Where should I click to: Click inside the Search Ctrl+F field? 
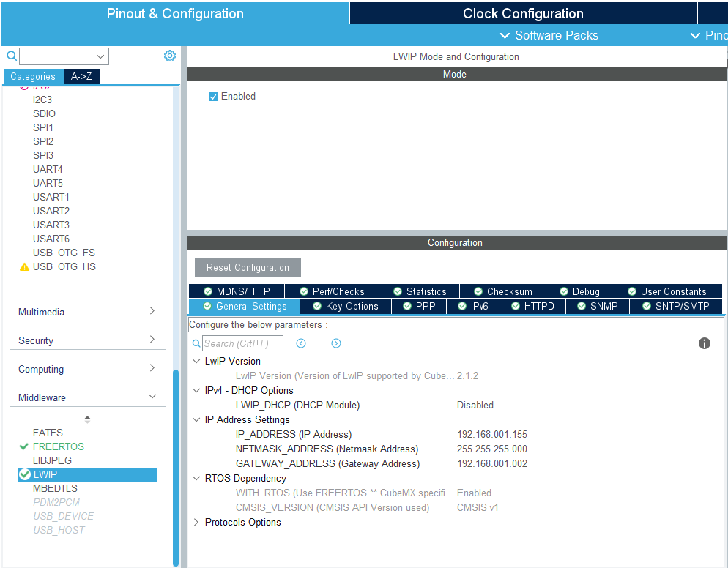pyautogui.click(x=242, y=343)
